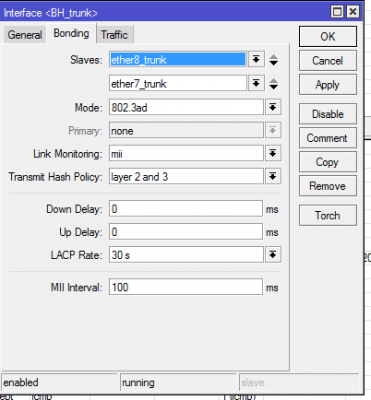The height and width of the screenshot is (400, 371).
Task: Switch to the General tab
Action: [x=25, y=35]
